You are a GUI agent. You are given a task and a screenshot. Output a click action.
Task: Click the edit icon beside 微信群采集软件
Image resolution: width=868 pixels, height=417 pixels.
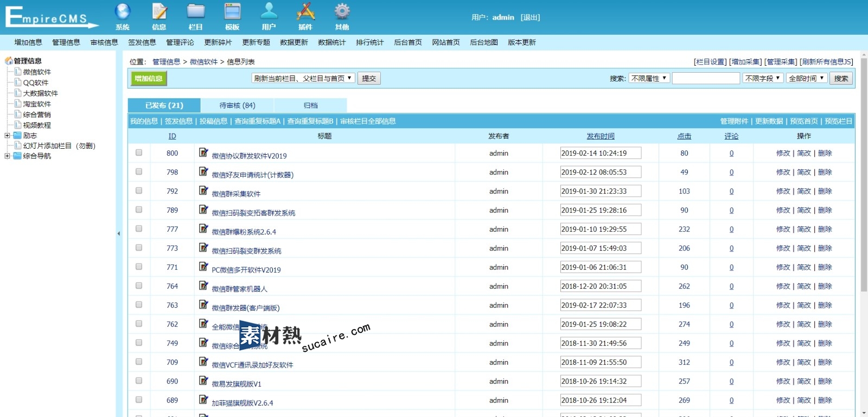tap(203, 191)
